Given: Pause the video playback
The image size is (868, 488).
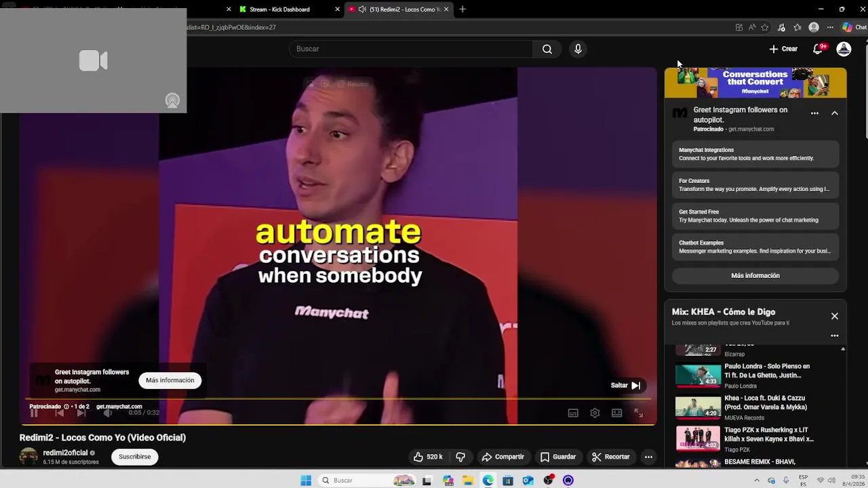Looking at the screenshot, I should (x=34, y=413).
